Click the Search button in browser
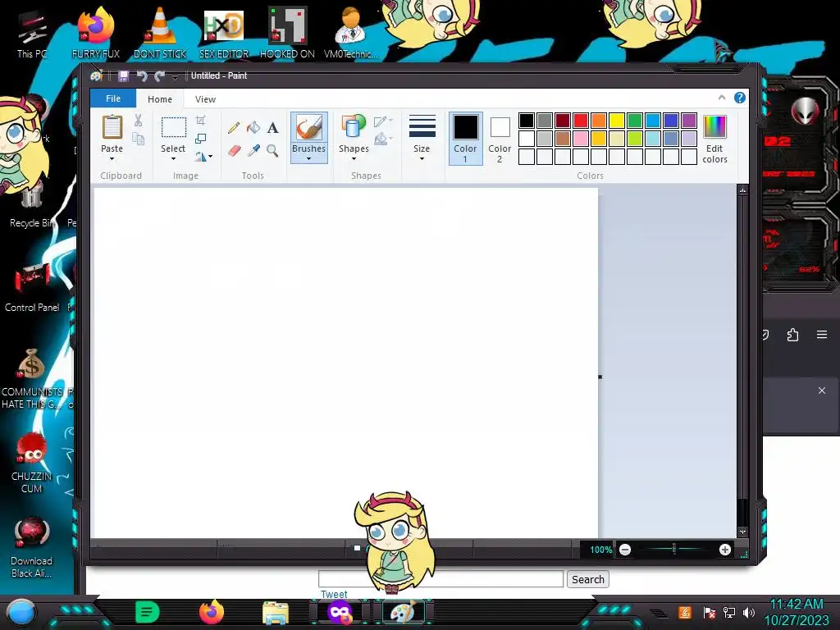Image resolution: width=840 pixels, height=630 pixels. point(587,579)
